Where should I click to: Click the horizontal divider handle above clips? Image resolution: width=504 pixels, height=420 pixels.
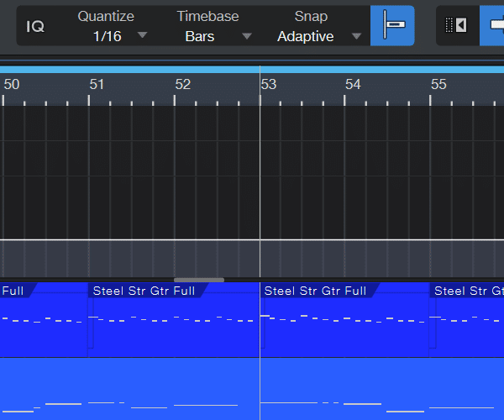tap(199, 280)
